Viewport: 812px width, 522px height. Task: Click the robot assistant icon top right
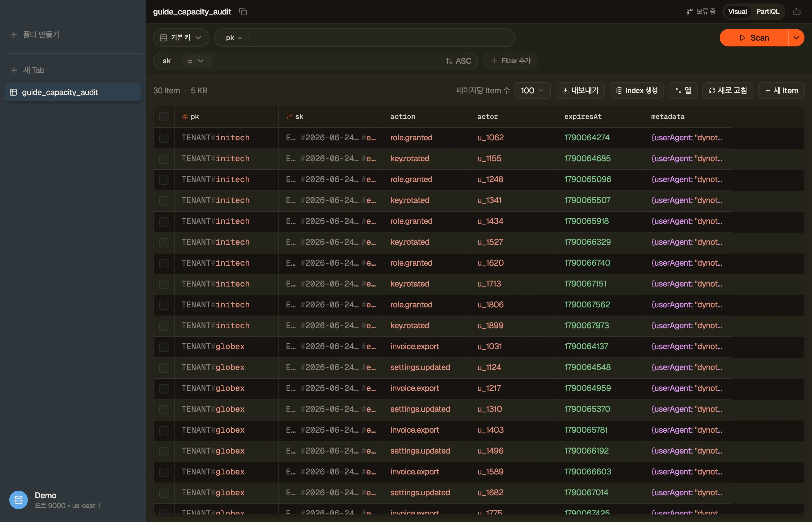coord(797,12)
